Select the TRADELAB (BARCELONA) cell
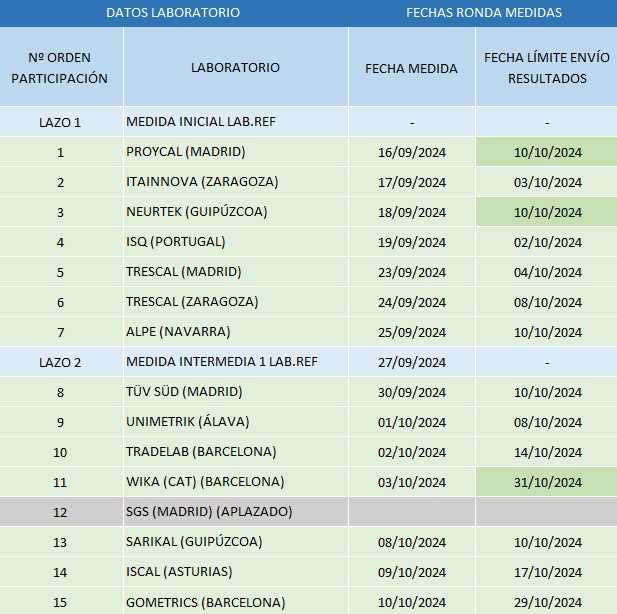The height and width of the screenshot is (614, 617). 236,452
